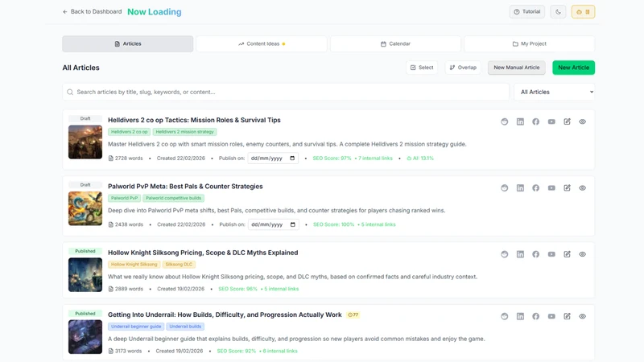Click the search articles input field
This screenshot has width=644, height=362.
[286, 92]
